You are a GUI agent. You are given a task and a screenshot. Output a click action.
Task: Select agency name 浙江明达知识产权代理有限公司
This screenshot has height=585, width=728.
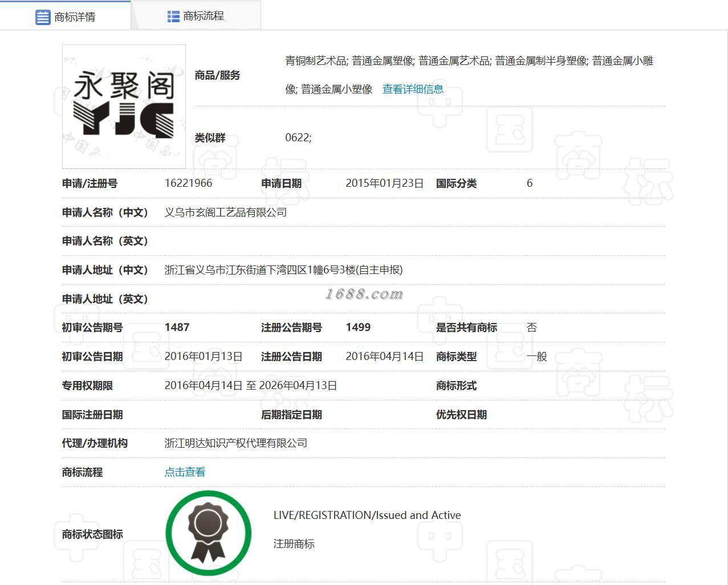236,443
